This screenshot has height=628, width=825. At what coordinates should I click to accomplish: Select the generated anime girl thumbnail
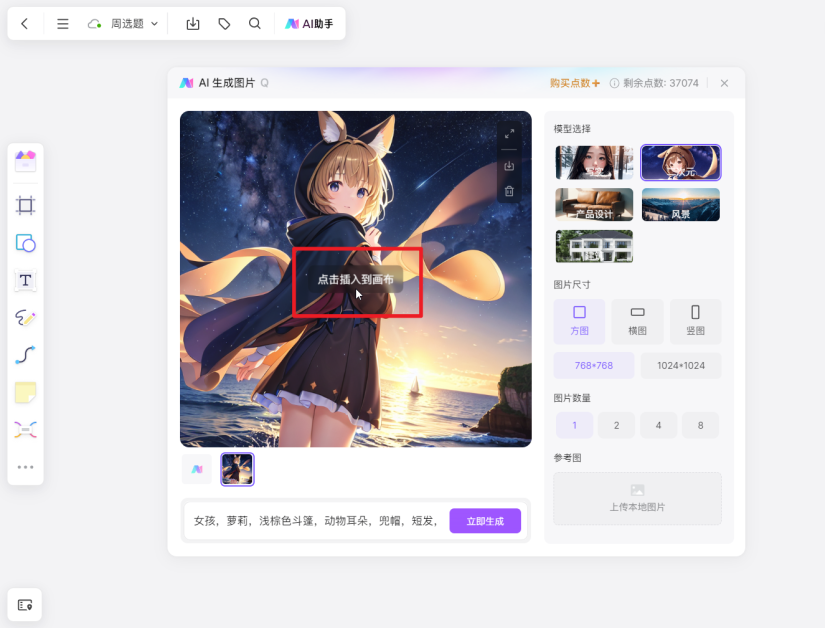[237, 469]
